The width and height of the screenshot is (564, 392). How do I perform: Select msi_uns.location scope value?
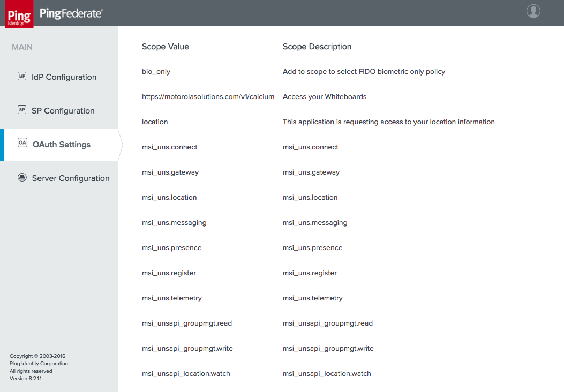pyautogui.click(x=169, y=198)
